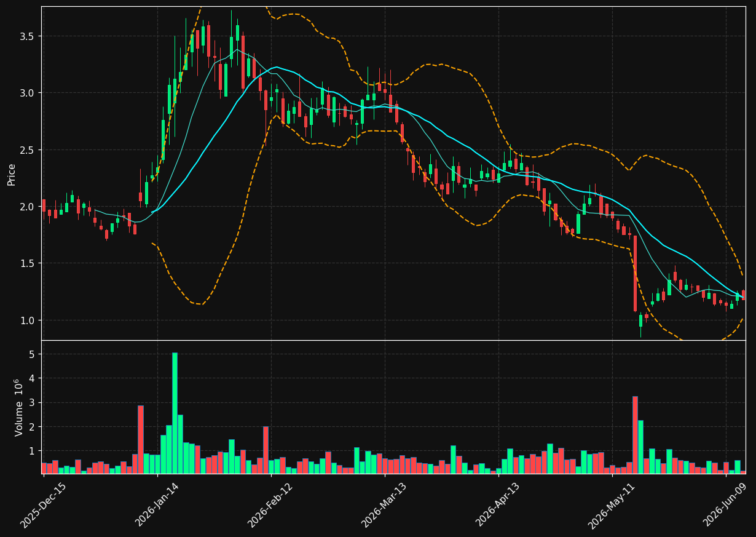The width and height of the screenshot is (756, 537).
Task: Click volume axis tick label 4
Action: (x=31, y=378)
